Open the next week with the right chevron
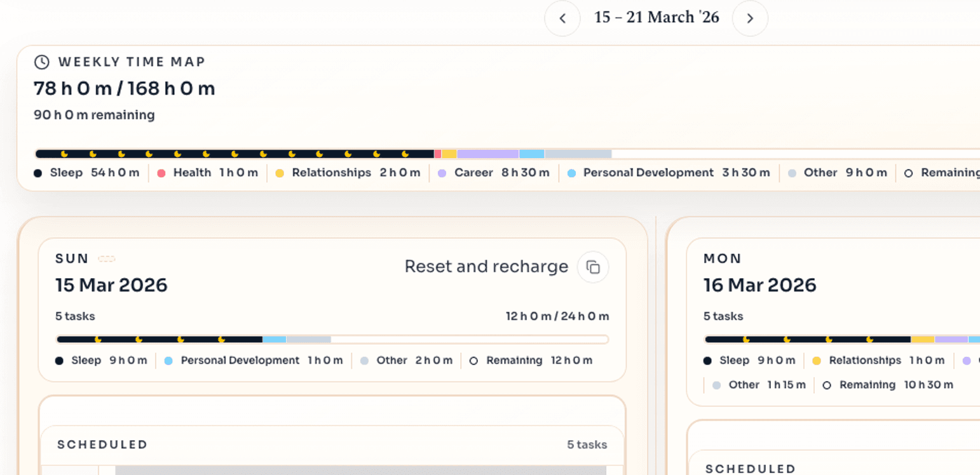This screenshot has height=475, width=980. click(750, 18)
